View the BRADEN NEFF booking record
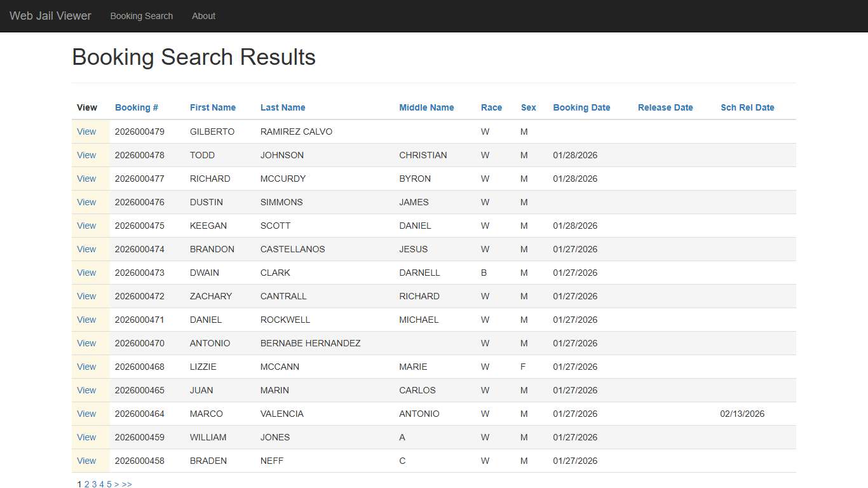The image size is (868, 488). (x=86, y=461)
